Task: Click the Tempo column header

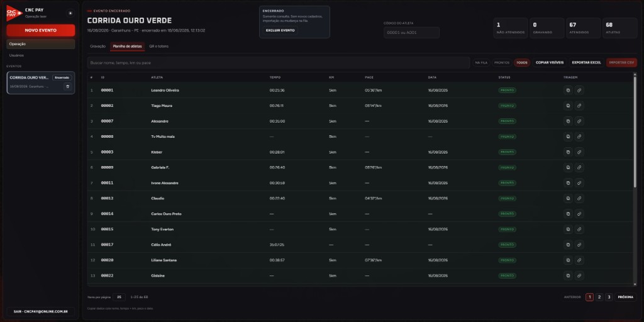Action: (275, 77)
